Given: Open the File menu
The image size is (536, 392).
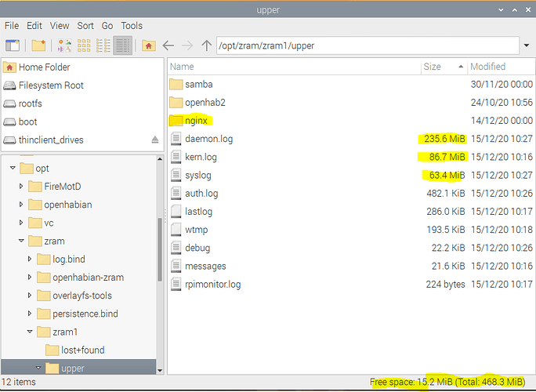Looking at the screenshot, I should (x=12, y=26).
